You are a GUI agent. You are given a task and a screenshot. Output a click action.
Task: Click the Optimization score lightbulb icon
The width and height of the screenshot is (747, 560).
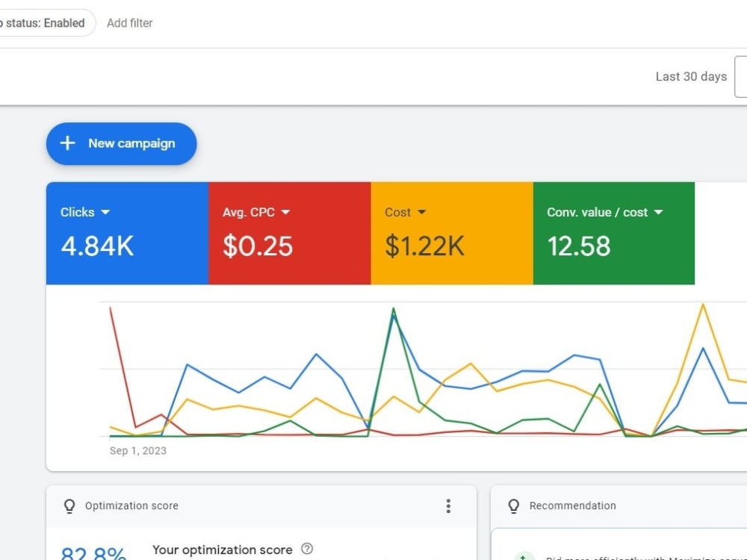69,505
